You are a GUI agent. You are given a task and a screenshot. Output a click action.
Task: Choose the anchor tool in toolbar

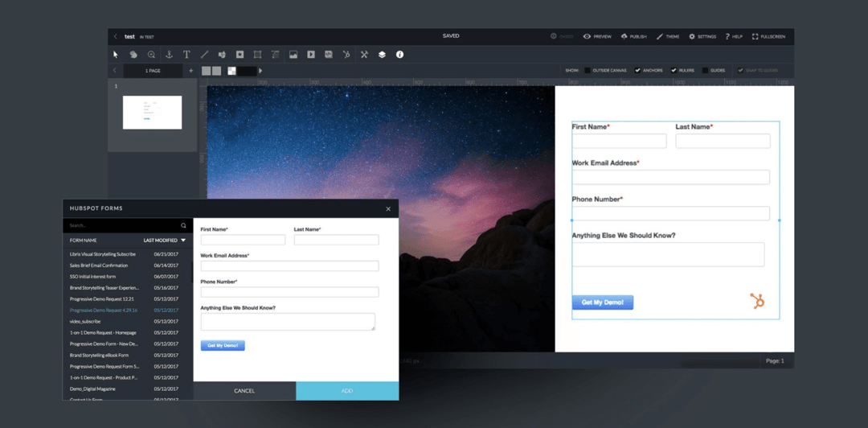click(169, 55)
